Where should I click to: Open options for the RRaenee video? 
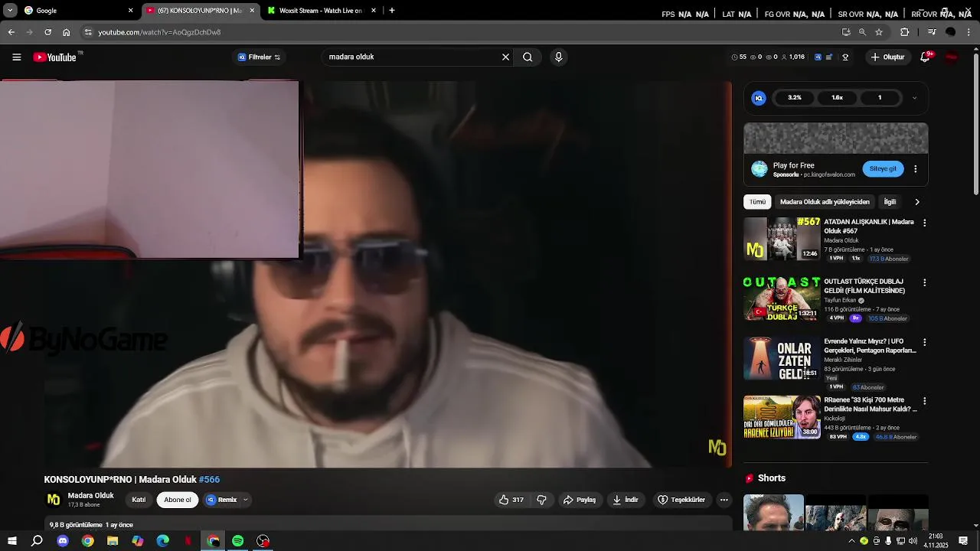coord(924,401)
